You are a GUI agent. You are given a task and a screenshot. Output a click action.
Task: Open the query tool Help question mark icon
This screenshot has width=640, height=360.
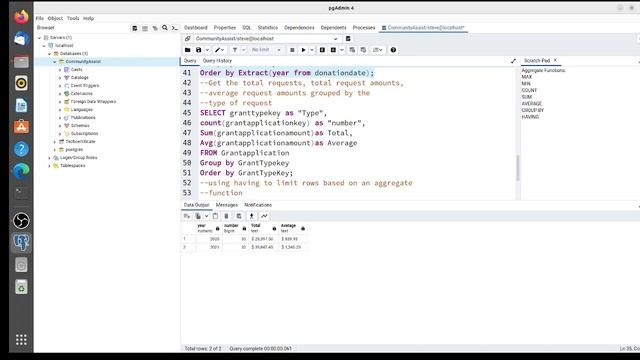pyautogui.click(x=393, y=50)
